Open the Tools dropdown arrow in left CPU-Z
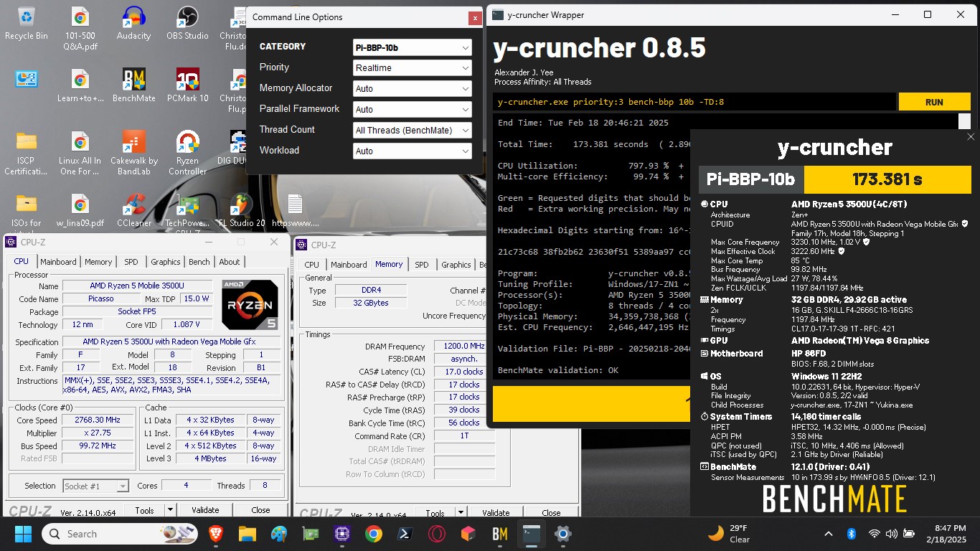Image resolution: width=980 pixels, height=551 pixels. coord(170,510)
